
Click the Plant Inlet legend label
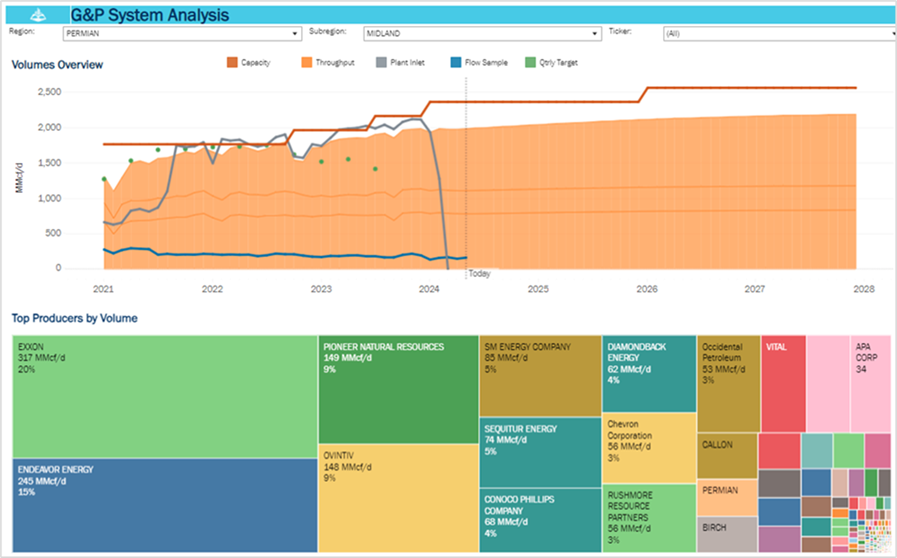(x=407, y=62)
